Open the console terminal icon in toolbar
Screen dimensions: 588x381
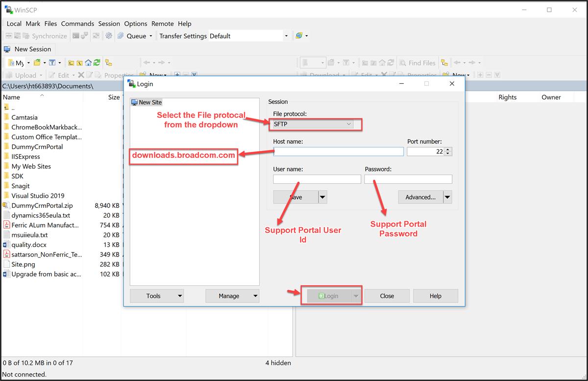(76, 36)
